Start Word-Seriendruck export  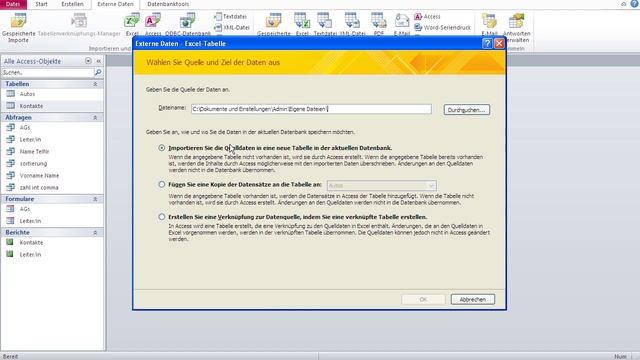tap(443, 27)
